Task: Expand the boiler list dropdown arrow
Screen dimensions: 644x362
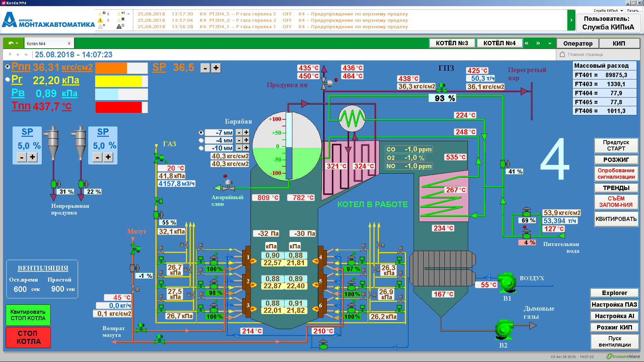Action: pos(550,43)
